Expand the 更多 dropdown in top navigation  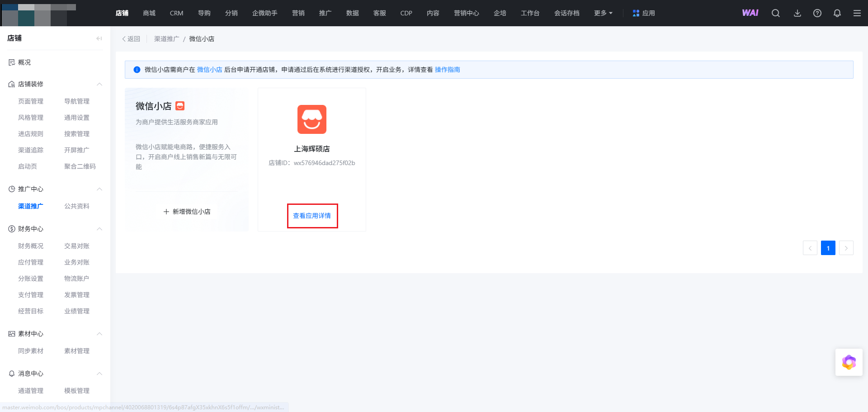tap(603, 13)
